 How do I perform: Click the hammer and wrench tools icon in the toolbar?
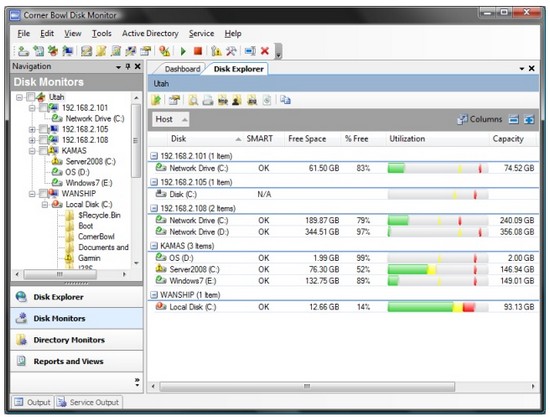[x=231, y=51]
